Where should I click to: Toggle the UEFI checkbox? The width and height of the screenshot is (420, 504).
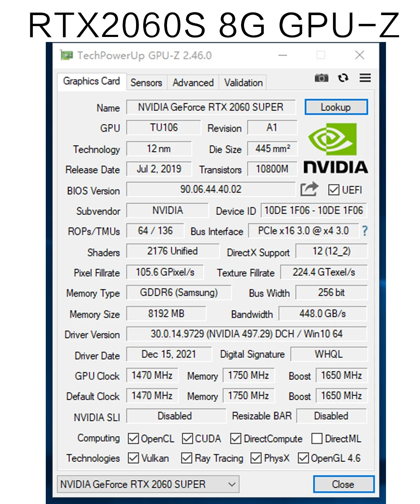334,190
